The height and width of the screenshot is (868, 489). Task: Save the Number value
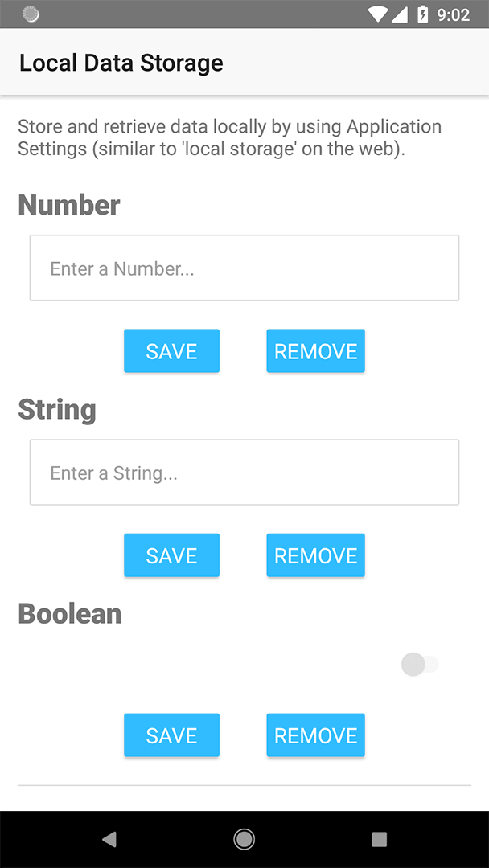(171, 350)
